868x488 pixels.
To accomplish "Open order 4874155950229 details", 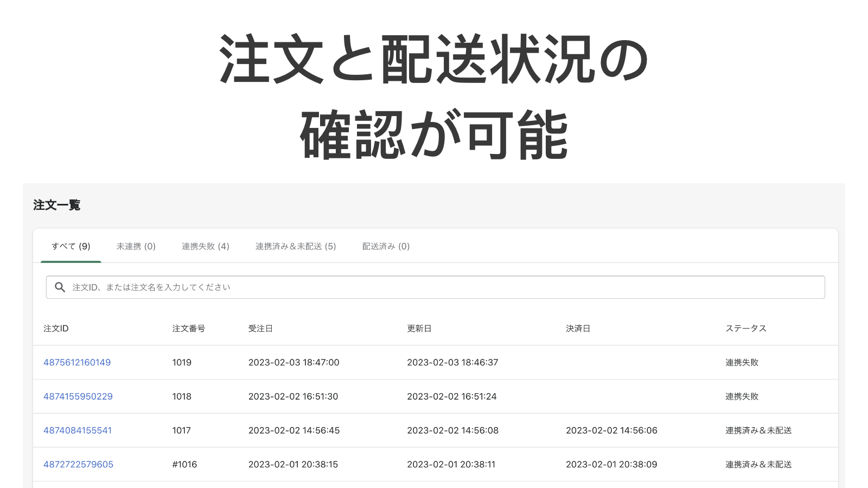I will pyautogui.click(x=78, y=396).
